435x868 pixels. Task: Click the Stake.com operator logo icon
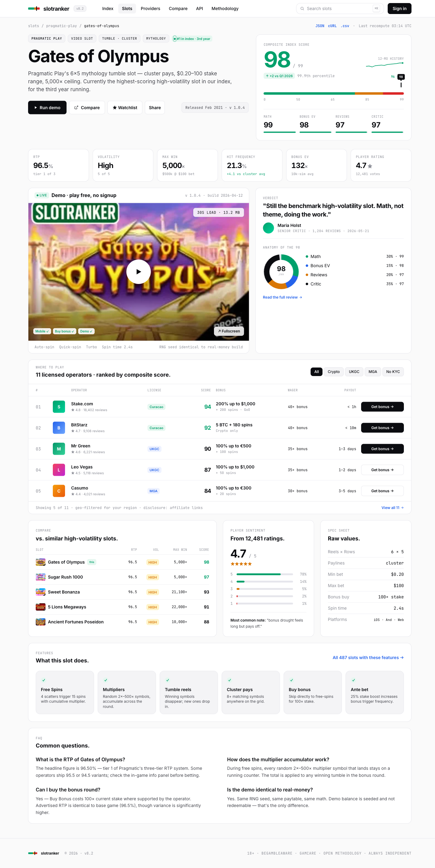click(59, 407)
